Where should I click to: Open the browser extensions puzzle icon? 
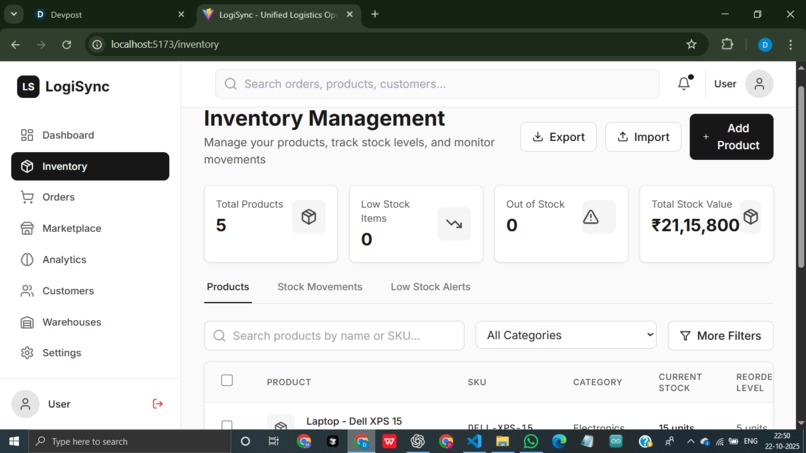point(727,44)
